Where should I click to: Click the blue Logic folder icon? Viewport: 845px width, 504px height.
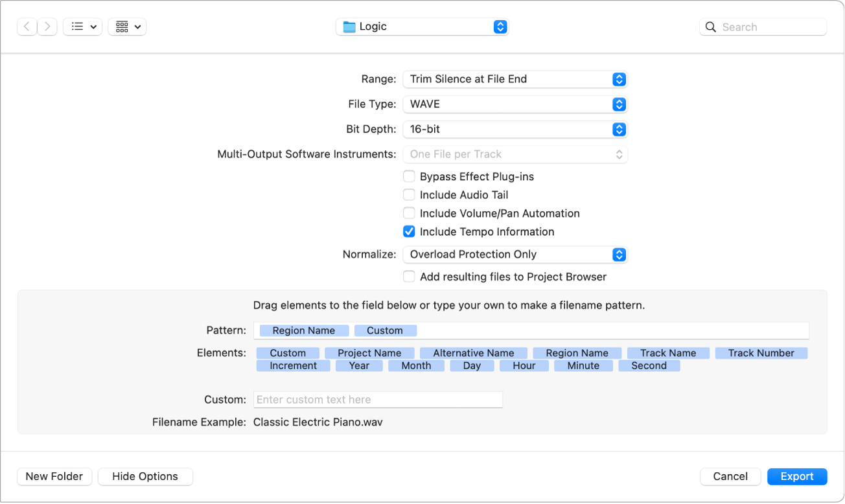pos(350,27)
